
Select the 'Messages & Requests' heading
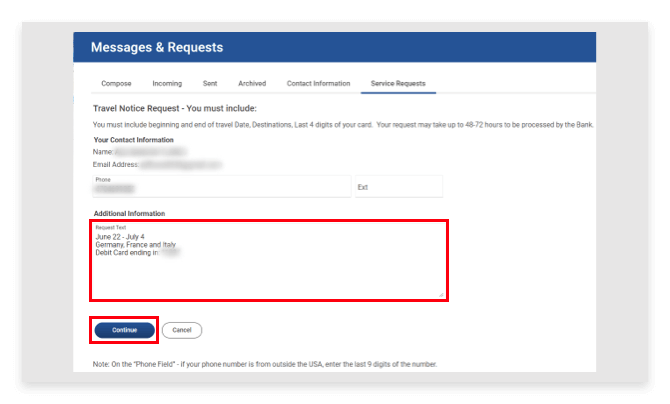(x=157, y=47)
